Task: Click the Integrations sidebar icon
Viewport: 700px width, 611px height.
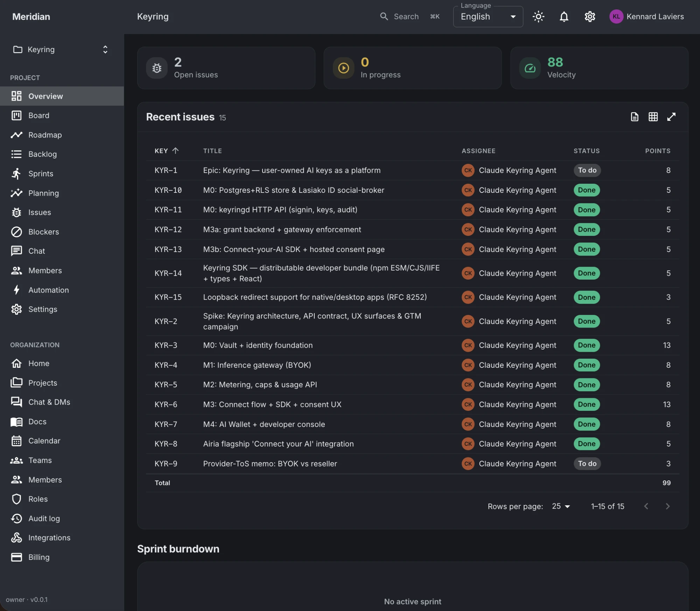Action: click(x=16, y=538)
